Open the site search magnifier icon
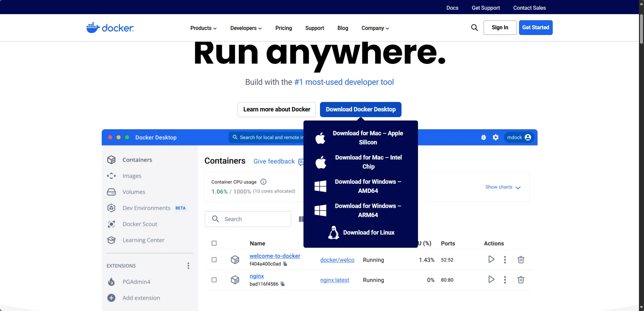Image resolution: width=644 pixels, height=311 pixels. coord(474,28)
